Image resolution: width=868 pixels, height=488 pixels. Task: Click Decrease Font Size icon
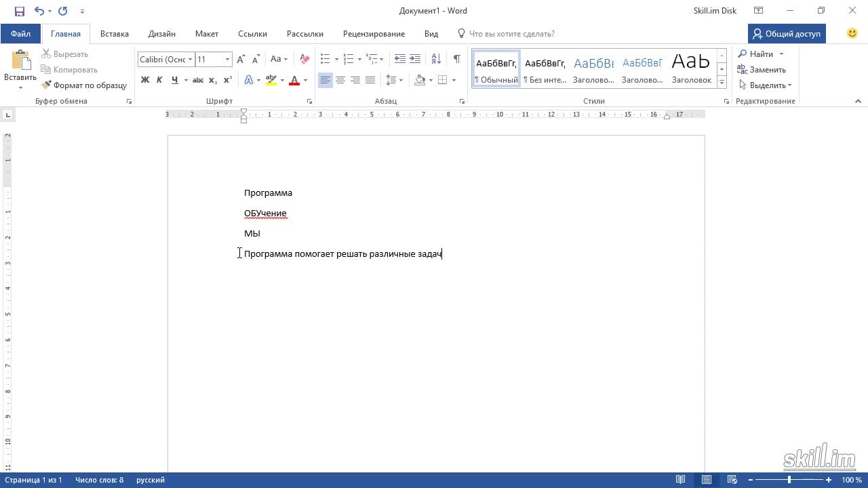[x=256, y=60]
